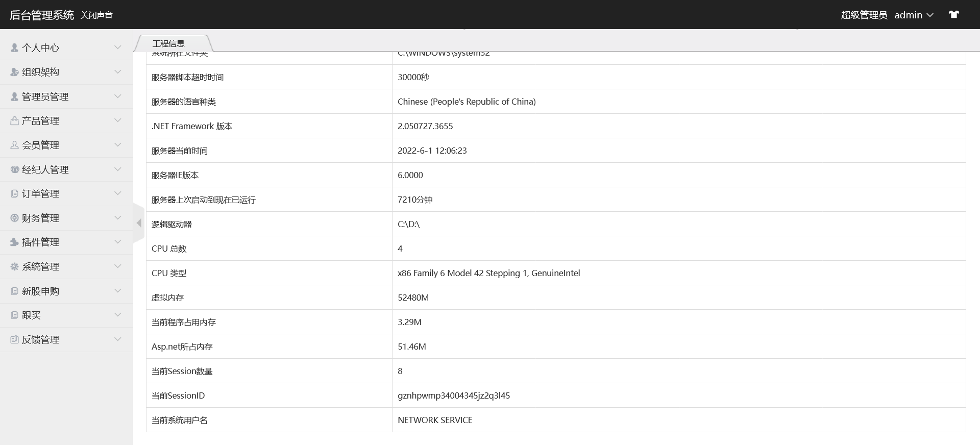Image resolution: width=980 pixels, height=445 pixels.
Task: Expand the 新股申购 menu chevron
Action: (x=118, y=291)
